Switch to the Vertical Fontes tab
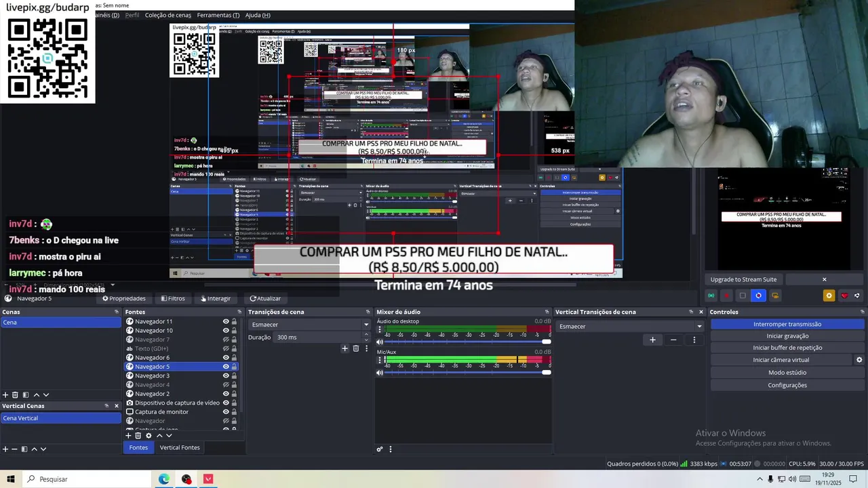This screenshot has width=868, height=488. [180, 447]
